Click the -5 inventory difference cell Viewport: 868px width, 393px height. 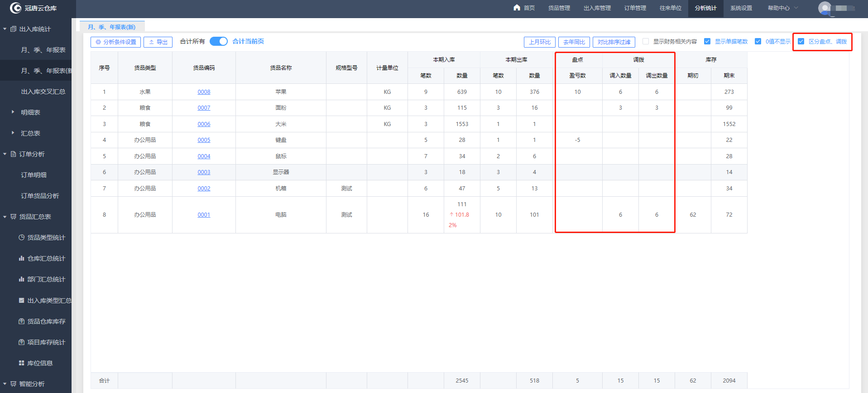577,140
